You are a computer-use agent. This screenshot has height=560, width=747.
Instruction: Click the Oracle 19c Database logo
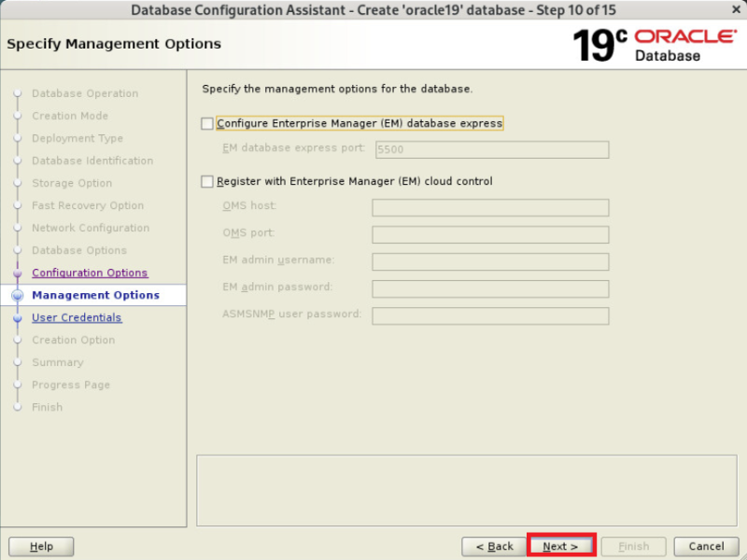click(x=655, y=45)
